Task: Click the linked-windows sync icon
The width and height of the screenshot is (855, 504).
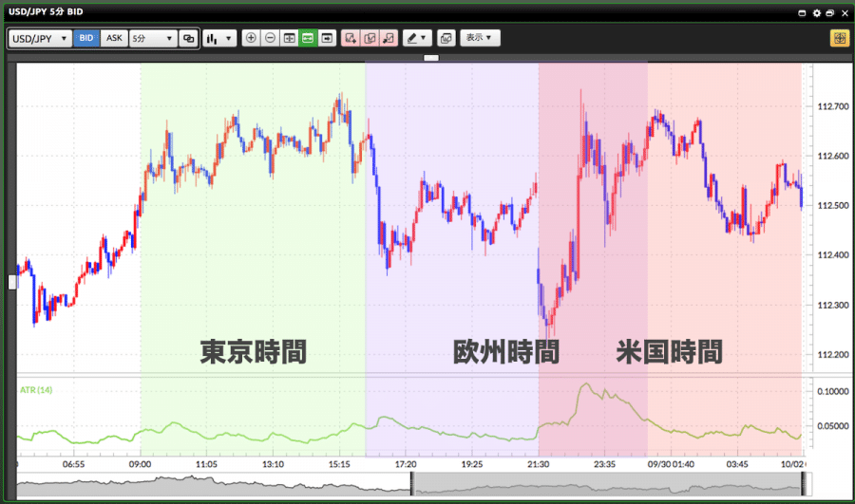Action: pyautogui.click(x=189, y=38)
